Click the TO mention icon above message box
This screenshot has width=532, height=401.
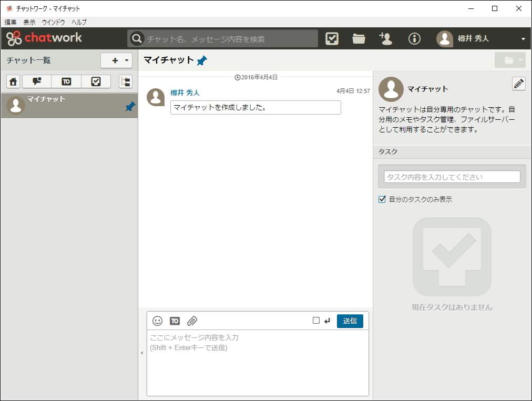pyautogui.click(x=175, y=321)
